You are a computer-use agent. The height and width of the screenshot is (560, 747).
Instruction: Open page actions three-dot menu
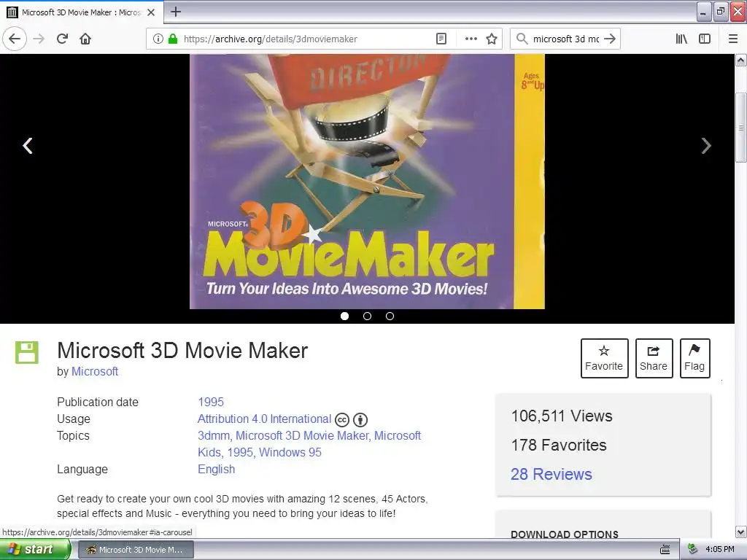(x=471, y=39)
